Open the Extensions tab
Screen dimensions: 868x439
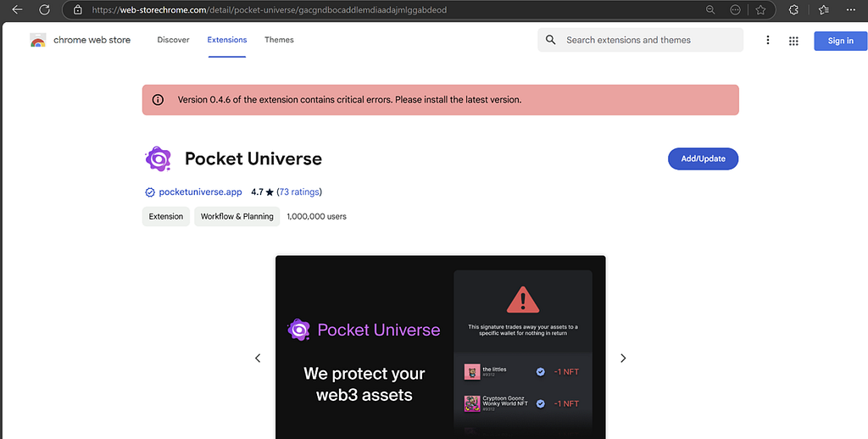tap(227, 40)
